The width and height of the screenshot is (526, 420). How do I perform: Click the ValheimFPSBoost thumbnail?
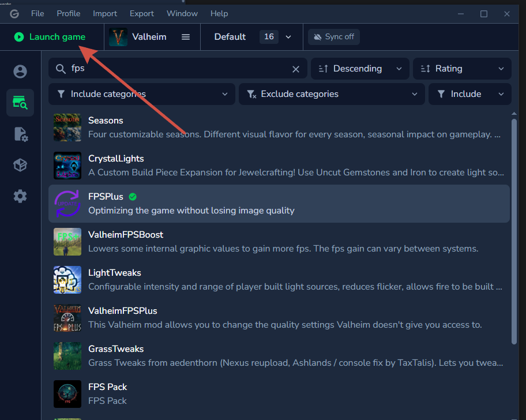[x=67, y=242]
